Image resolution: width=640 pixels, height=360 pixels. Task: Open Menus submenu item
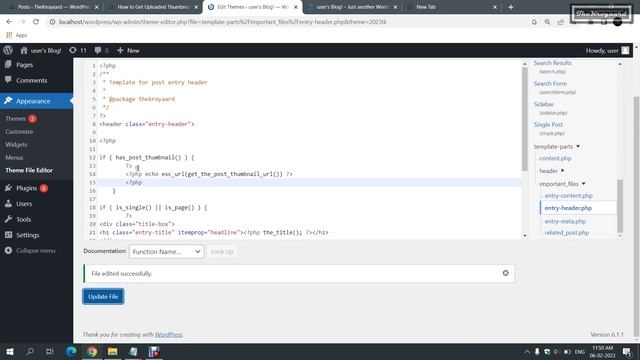(x=14, y=157)
